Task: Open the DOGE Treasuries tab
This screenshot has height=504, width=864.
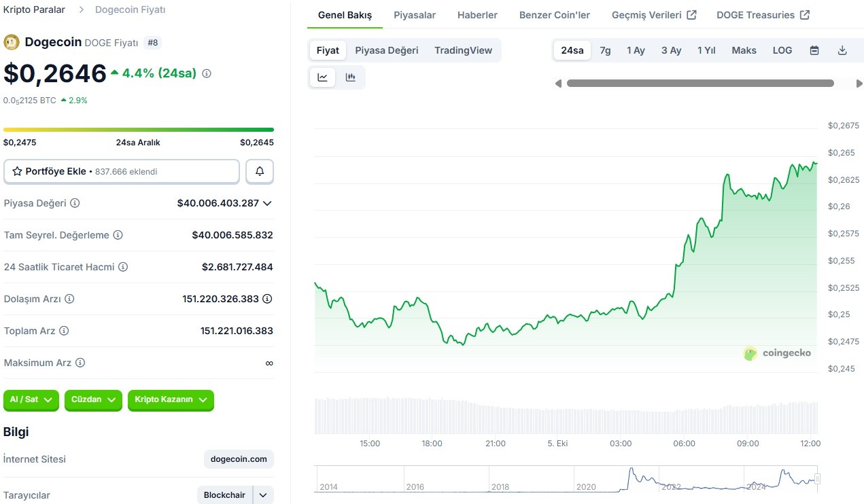Action: tap(763, 15)
